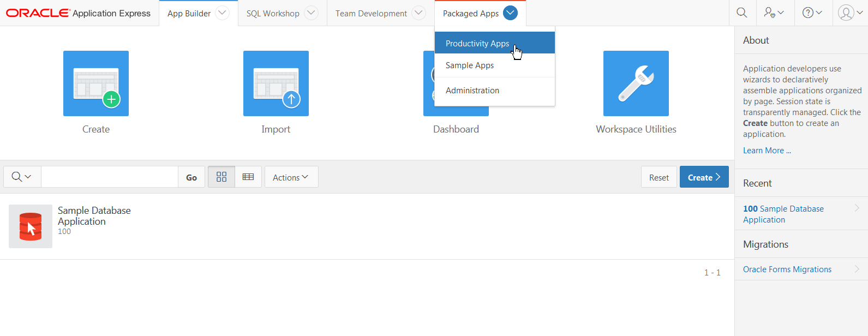This screenshot has height=336, width=868.
Task: Click the Dashboard tile label
Action: pos(456,129)
